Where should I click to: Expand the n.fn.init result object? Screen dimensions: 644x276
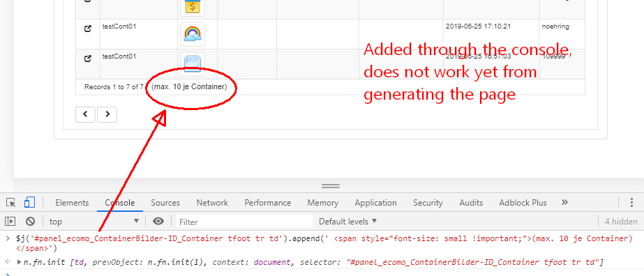click(x=19, y=262)
